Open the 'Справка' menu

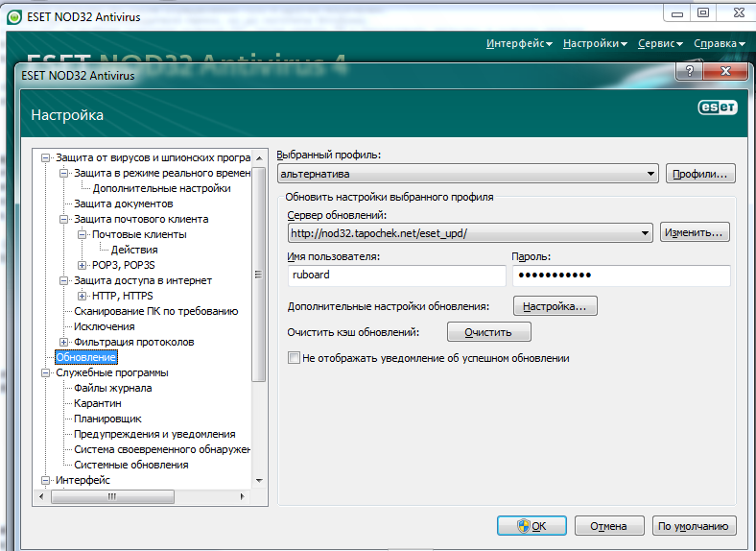720,43
